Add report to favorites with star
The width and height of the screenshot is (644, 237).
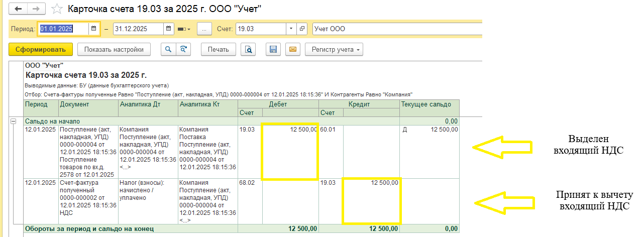coord(58,9)
